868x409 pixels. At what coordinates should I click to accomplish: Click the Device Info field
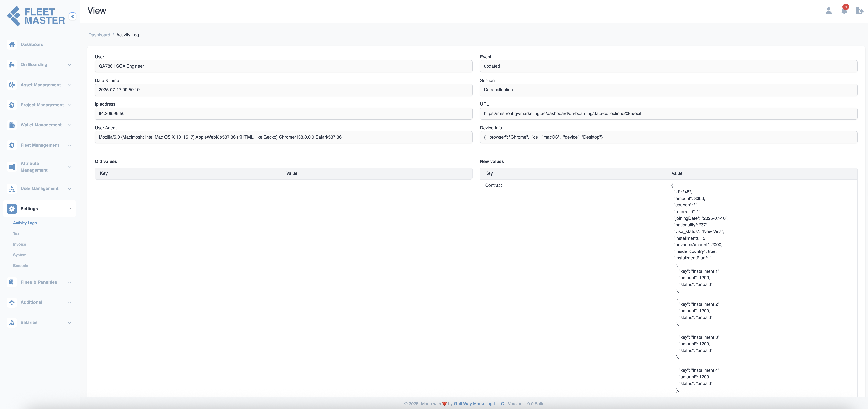(x=669, y=137)
